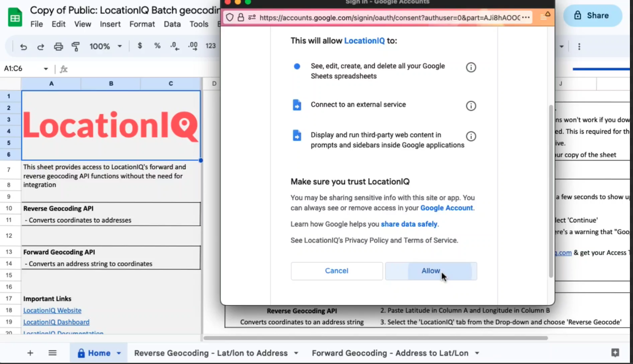
Task: Open the Format menu
Action: 142,24
